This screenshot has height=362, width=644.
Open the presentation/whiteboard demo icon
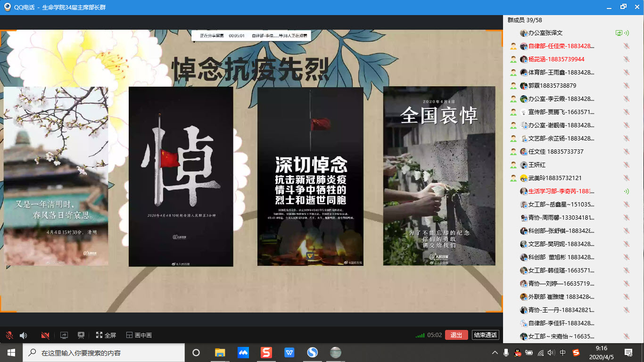pos(81,336)
